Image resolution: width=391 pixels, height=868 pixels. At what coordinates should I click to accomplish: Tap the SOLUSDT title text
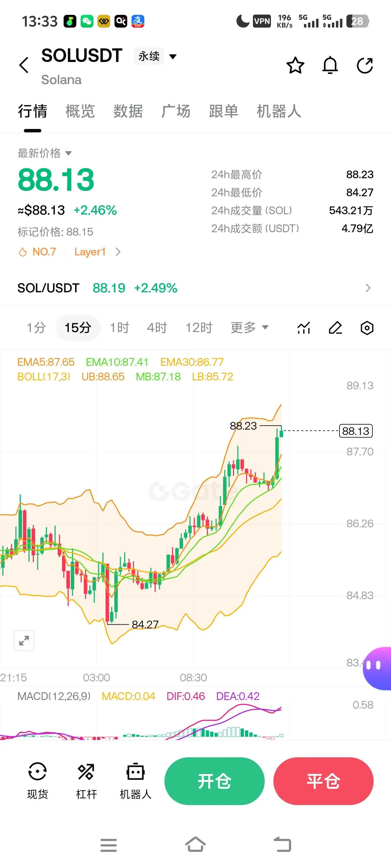tap(82, 55)
